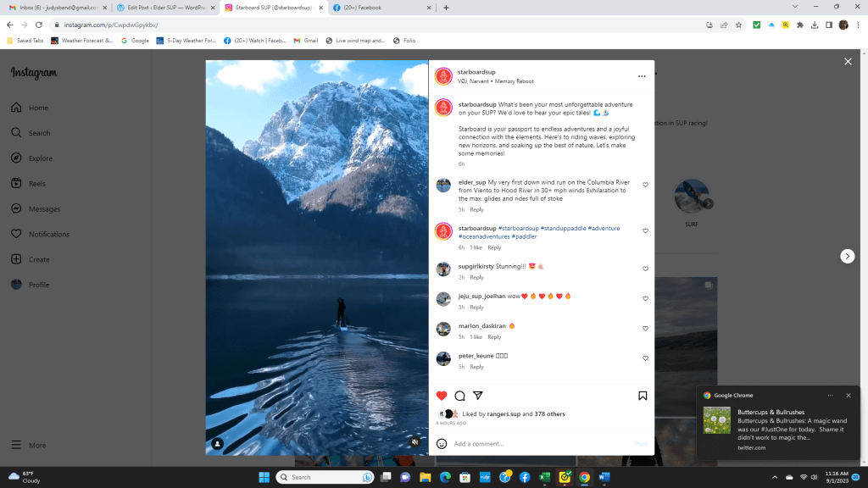Click the comment speech bubble icon
This screenshot has width=868, height=488.
point(459,396)
